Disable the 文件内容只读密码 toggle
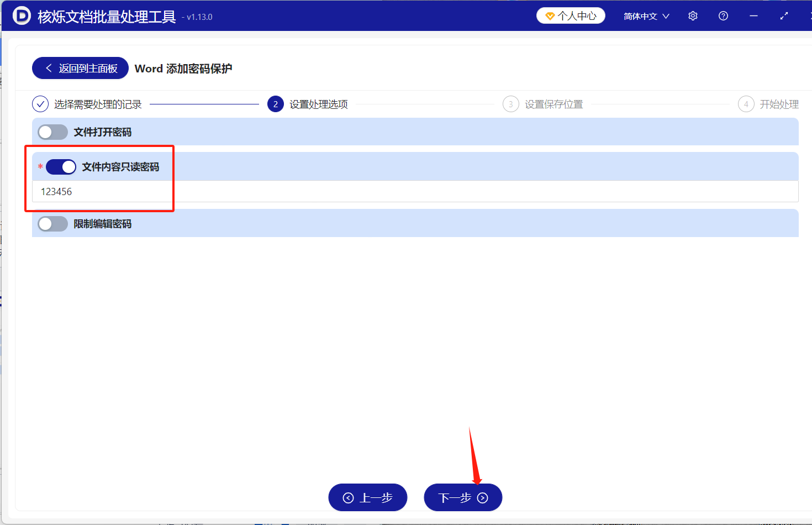Screen dimensions: 812x525 point(61,166)
